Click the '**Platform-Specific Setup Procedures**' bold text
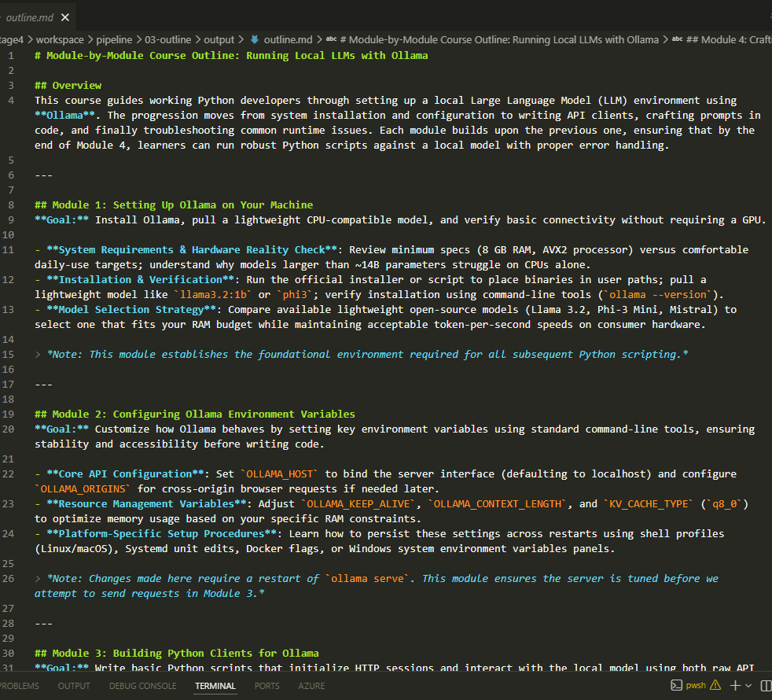772x700 pixels. pos(162,533)
